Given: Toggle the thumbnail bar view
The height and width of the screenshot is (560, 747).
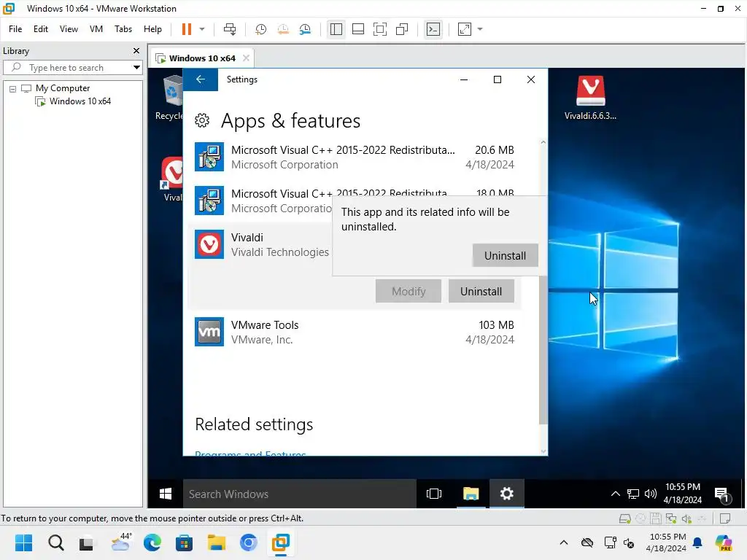Looking at the screenshot, I should (x=357, y=29).
